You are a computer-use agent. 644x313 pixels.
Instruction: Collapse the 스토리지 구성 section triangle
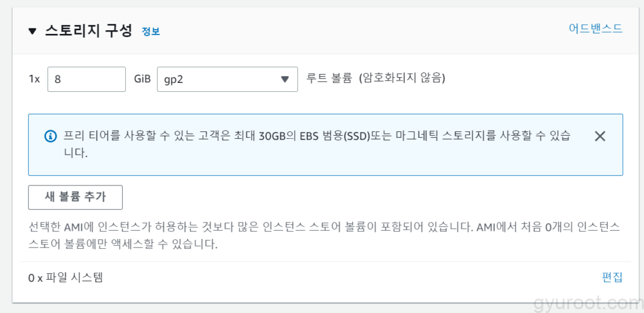(x=33, y=31)
